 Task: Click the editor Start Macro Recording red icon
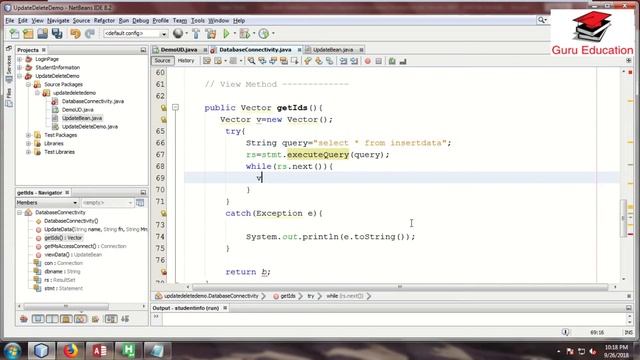(x=368, y=61)
